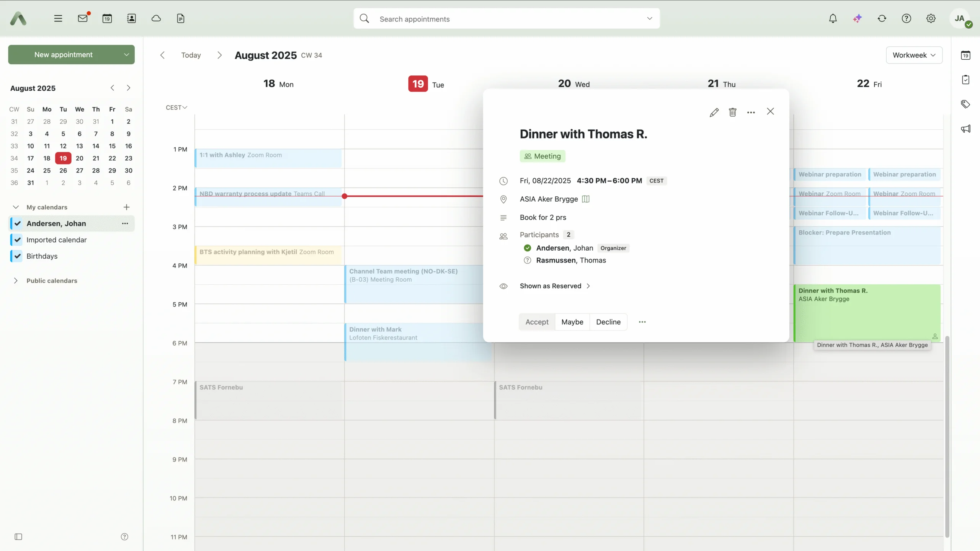The image size is (980, 551).
Task: Open the AI sparkle assistant icon
Action: point(857,18)
